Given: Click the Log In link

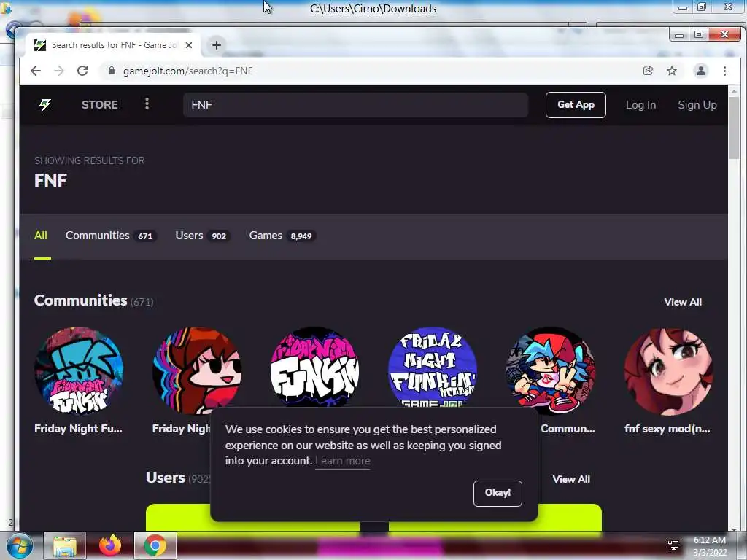Looking at the screenshot, I should [x=640, y=105].
